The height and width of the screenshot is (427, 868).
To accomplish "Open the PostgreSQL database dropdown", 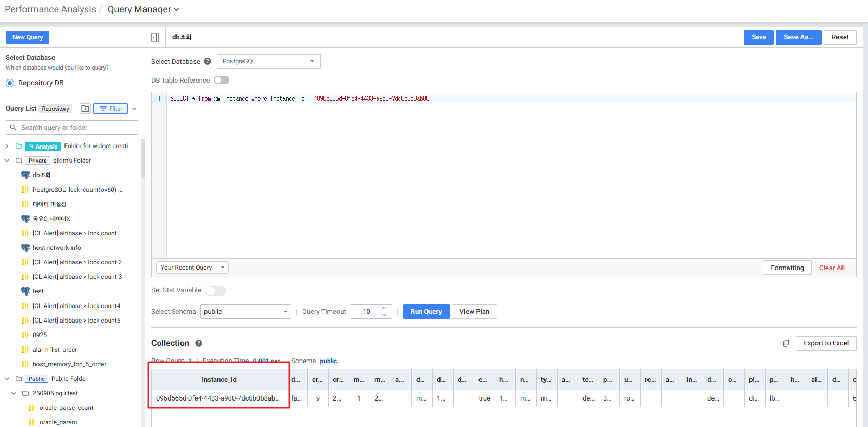I will click(268, 61).
